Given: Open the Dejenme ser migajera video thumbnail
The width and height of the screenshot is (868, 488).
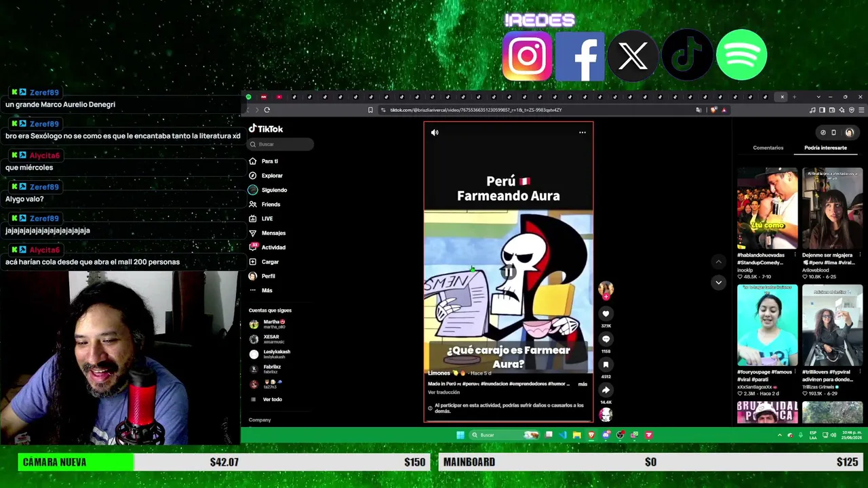Looking at the screenshot, I should click(832, 209).
